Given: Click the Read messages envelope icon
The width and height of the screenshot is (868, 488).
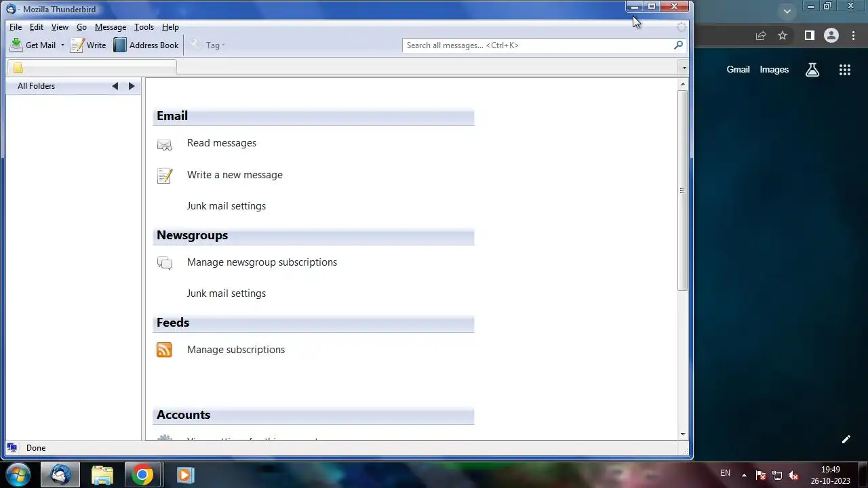Looking at the screenshot, I should pyautogui.click(x=164, y=144).
